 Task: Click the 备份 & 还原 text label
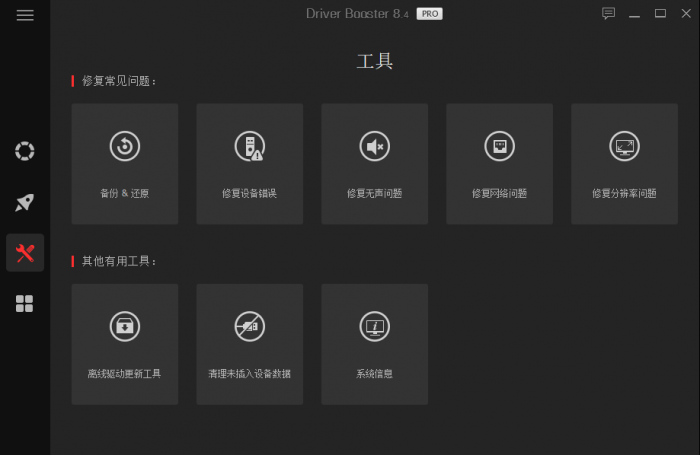(x=125, y=193)
